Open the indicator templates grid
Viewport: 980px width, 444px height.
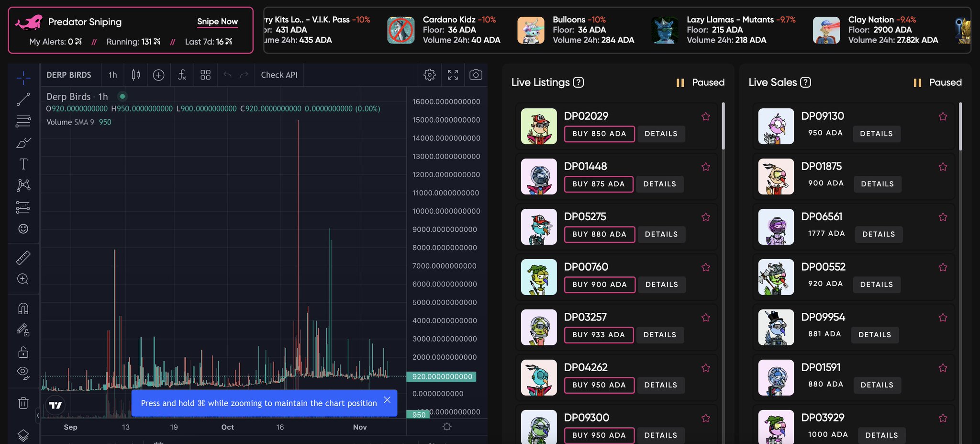(x=205, y=75)
